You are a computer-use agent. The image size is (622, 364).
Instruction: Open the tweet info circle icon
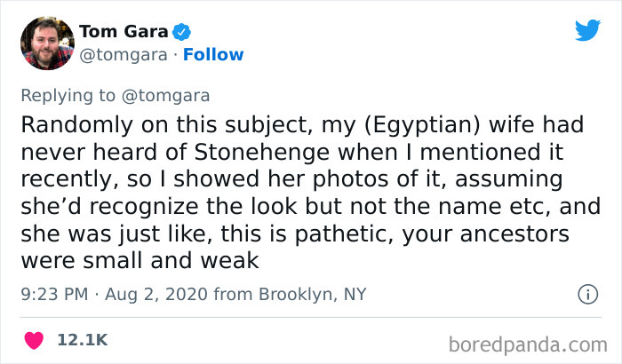(587, 295)
